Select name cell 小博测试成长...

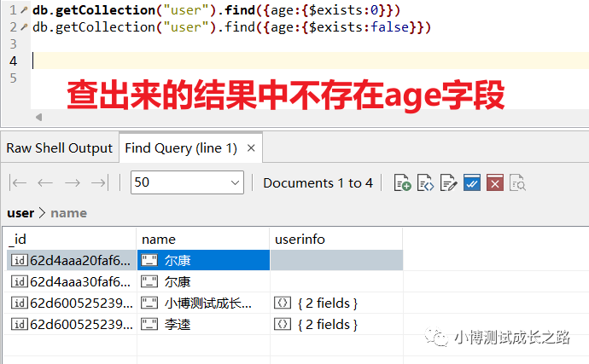click(203, 303)
